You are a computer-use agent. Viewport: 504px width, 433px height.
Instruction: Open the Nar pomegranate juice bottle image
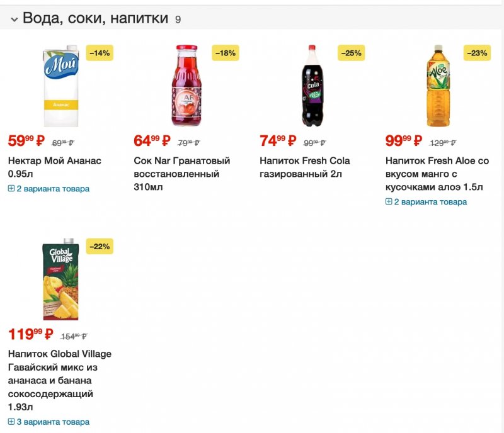(187, 86)
